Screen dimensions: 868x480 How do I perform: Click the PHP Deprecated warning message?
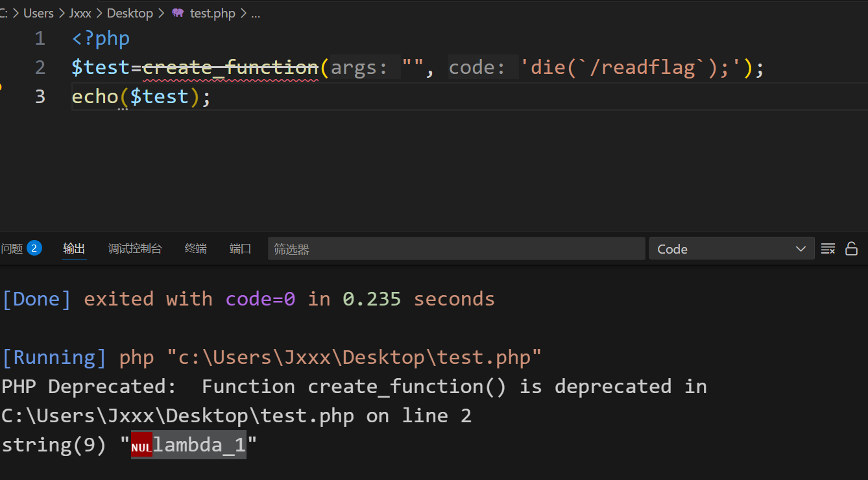tap(354, 401)
